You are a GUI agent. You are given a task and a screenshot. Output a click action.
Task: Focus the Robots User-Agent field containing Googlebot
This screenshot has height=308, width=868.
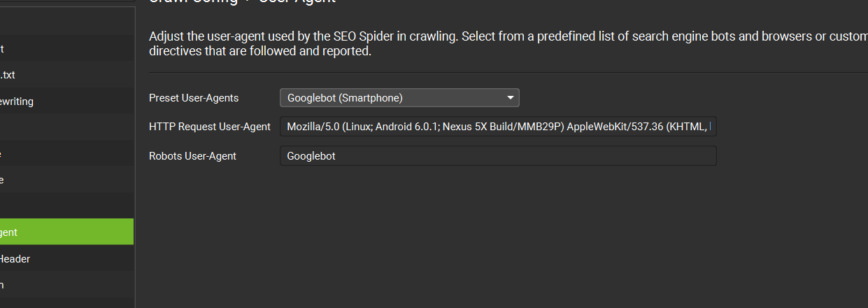[x=498, y=156]
